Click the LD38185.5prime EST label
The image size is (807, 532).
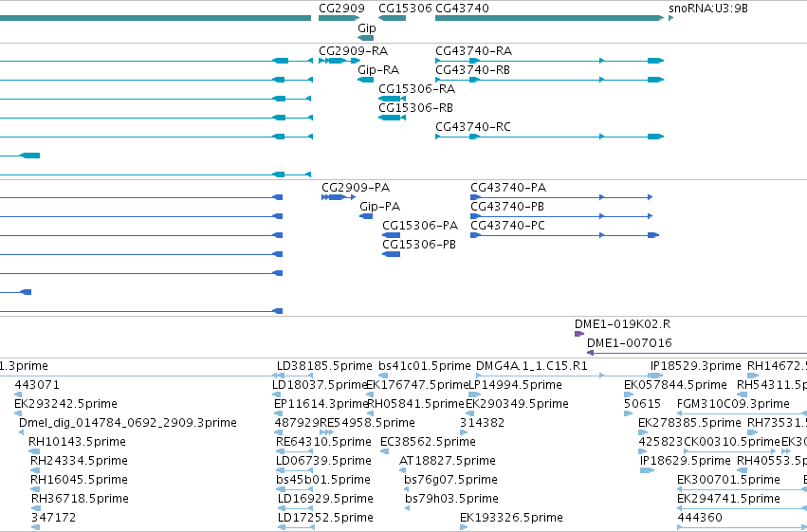(324, 366)
